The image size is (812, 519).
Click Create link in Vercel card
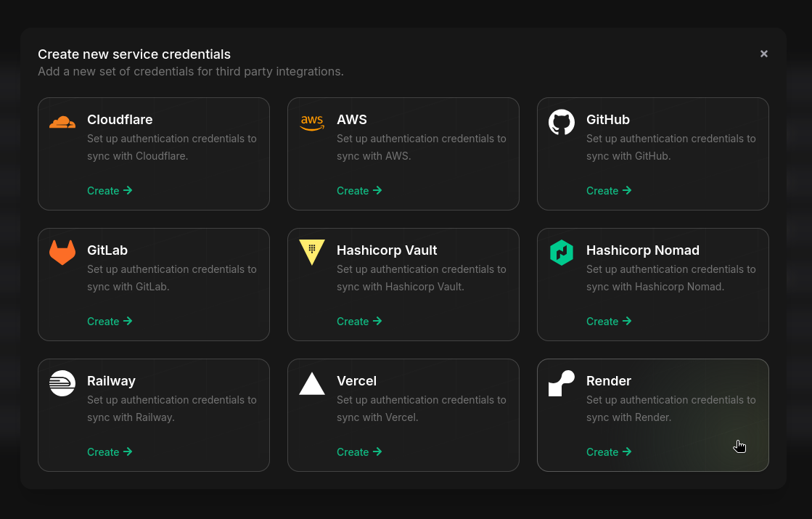359,452
